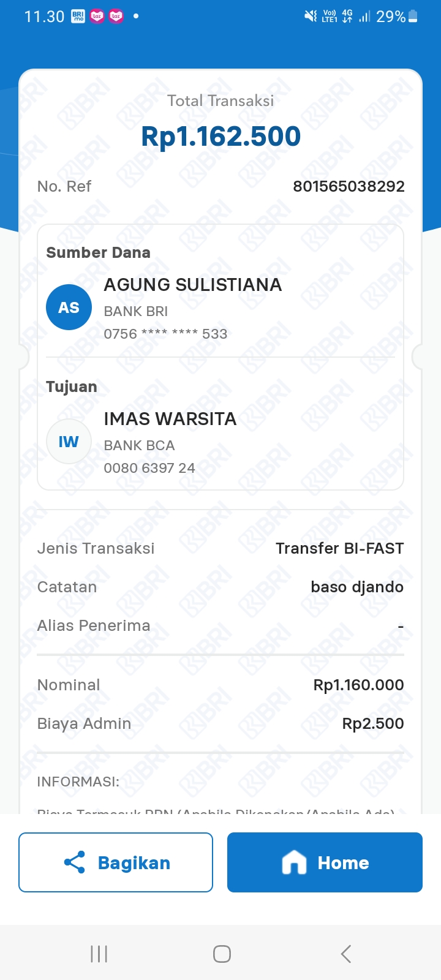Tap the AS sender avatar circle
Screen dimensions: 441x980
(69, 307)
